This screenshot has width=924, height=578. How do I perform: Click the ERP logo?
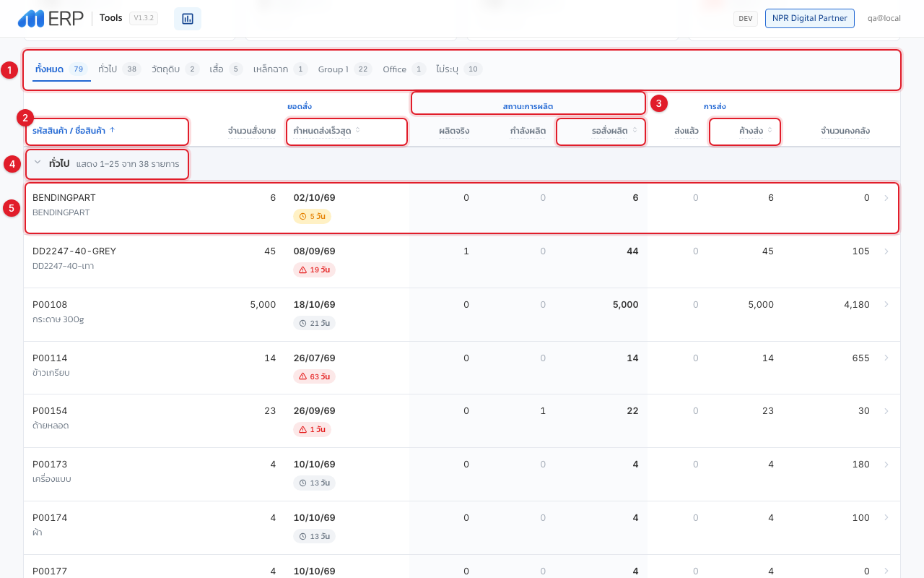tap(51, 19)
